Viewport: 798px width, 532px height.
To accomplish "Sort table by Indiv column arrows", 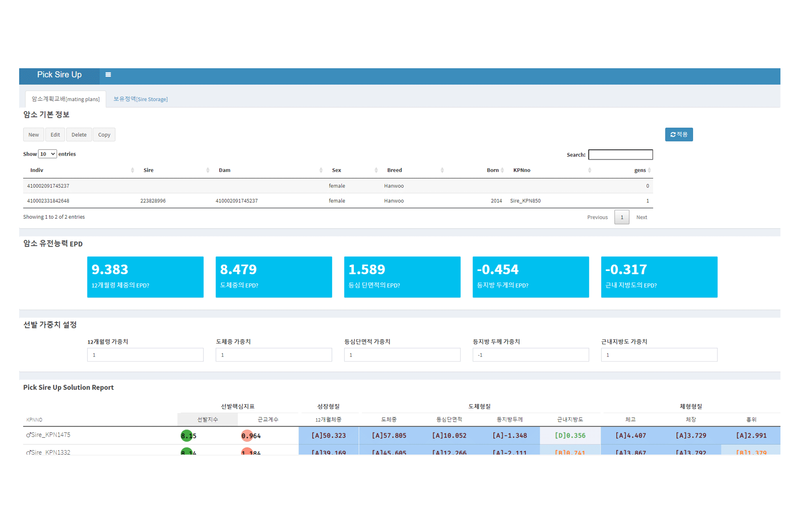I will [x=132, y=170].
